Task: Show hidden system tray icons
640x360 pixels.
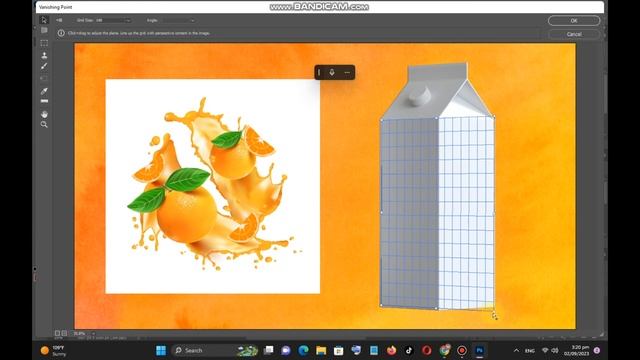Action: (x=516, y=350)
